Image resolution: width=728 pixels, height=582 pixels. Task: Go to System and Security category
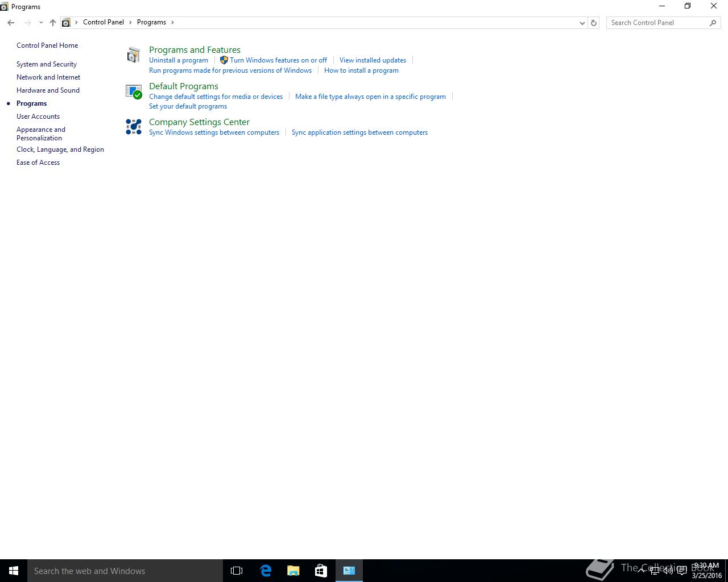[x=47, y=64]
